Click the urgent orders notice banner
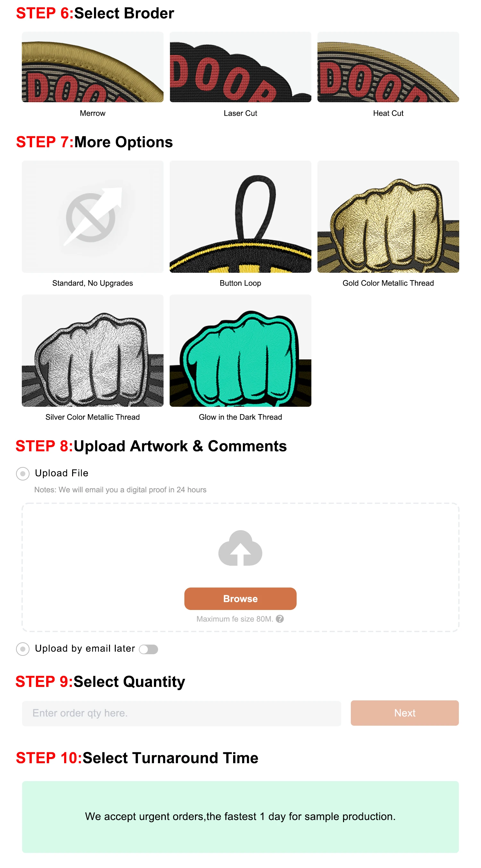 coord(240,816)
